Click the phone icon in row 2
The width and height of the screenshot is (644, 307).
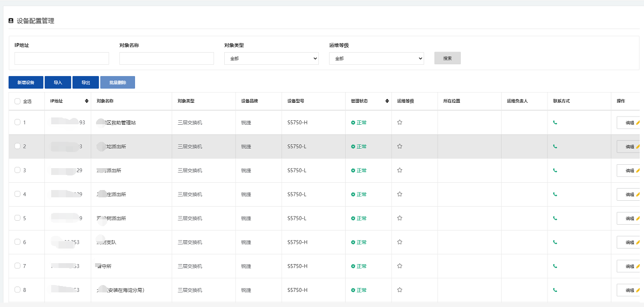(x=555, y=146)
